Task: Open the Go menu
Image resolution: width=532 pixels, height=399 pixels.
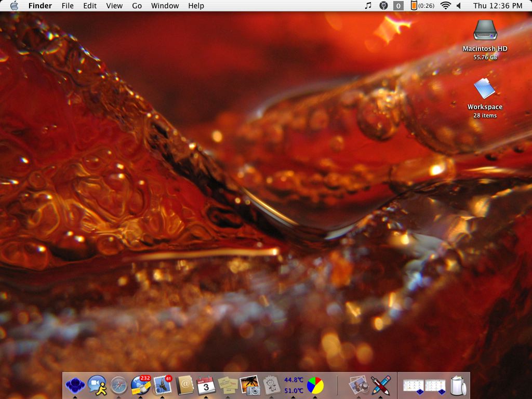Action: [x=137, y=6]
